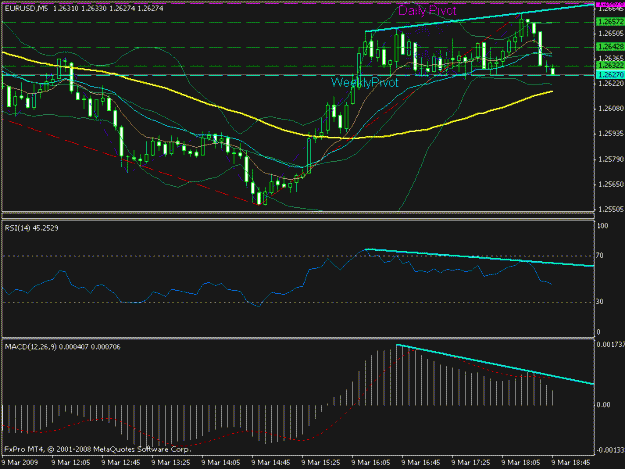Screen dimensions: 625x469
Task: Click the RSI 100 scale value
Action: pos(603,226)
